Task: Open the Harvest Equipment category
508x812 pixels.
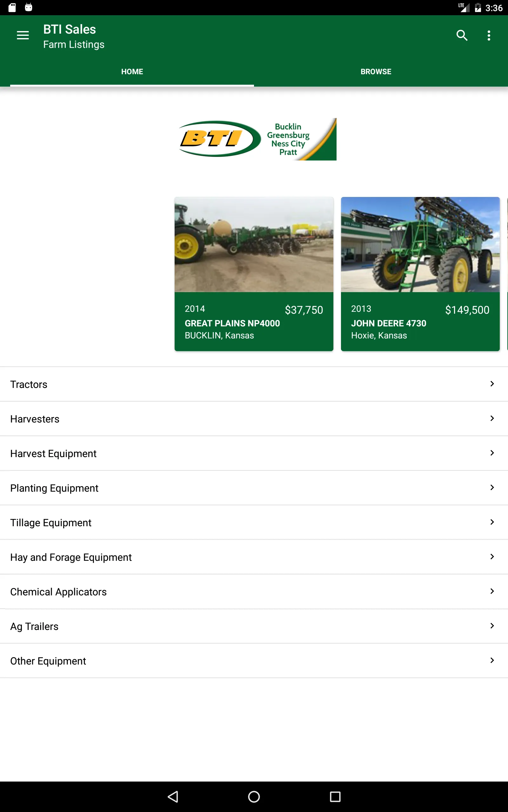Action: [254, 453]
